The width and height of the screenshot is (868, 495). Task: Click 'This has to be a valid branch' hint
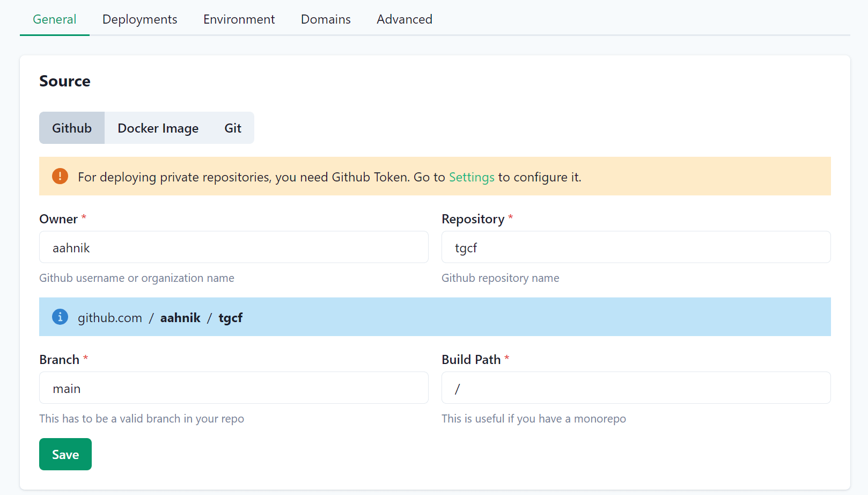click(x=142, y=419)
